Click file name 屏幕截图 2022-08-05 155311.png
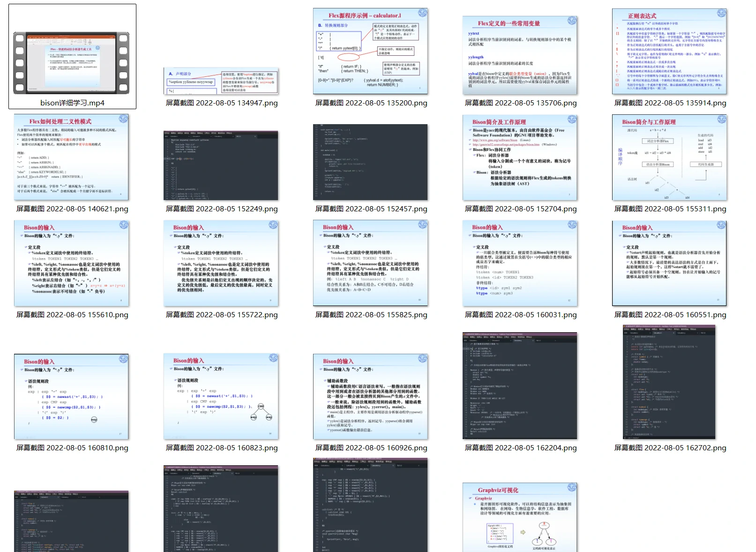756x552 pixels. click(670, 209)
